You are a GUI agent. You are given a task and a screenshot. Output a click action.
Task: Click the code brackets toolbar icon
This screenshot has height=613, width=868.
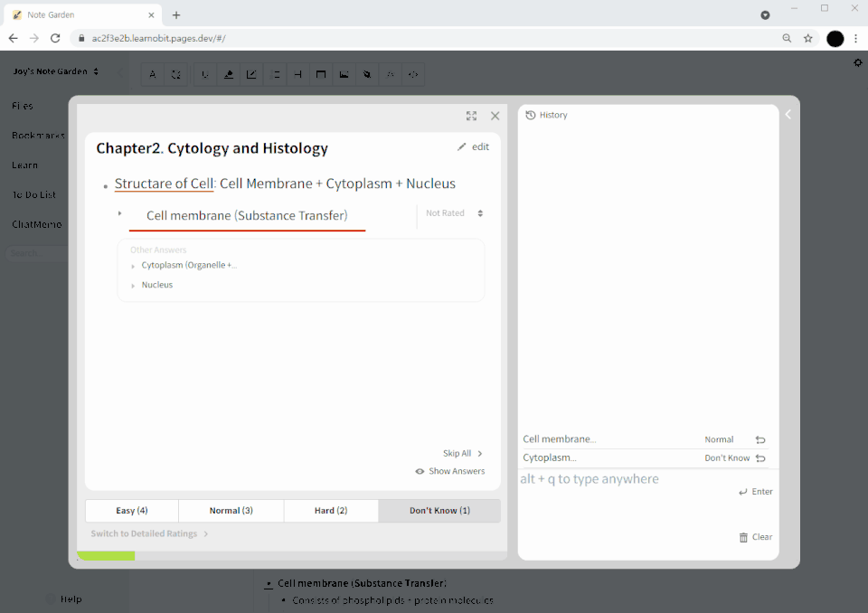[413, 74]
